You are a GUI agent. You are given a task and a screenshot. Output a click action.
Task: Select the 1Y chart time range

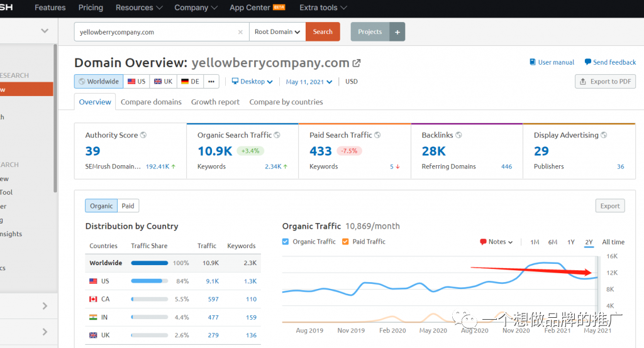[x=571, y=242]
